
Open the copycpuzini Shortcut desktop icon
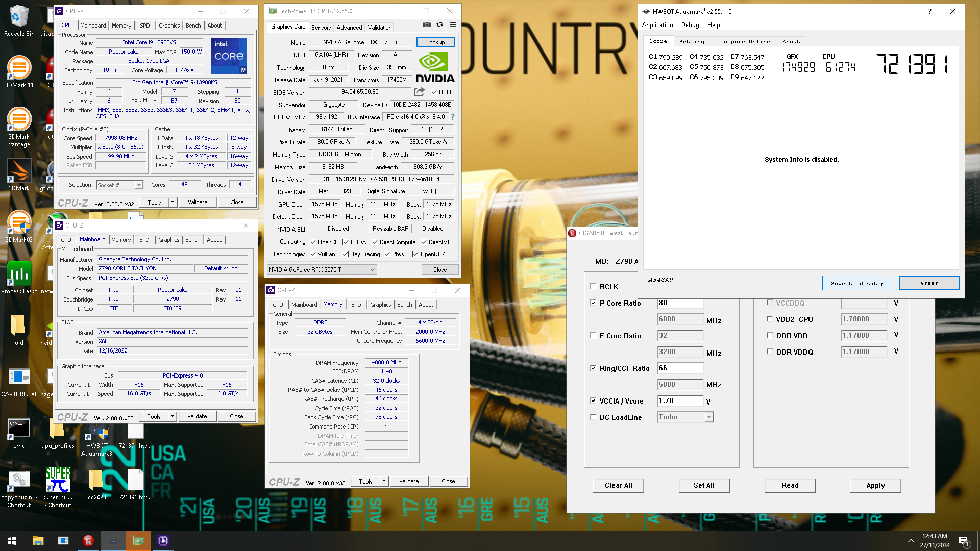click(19, 488)
